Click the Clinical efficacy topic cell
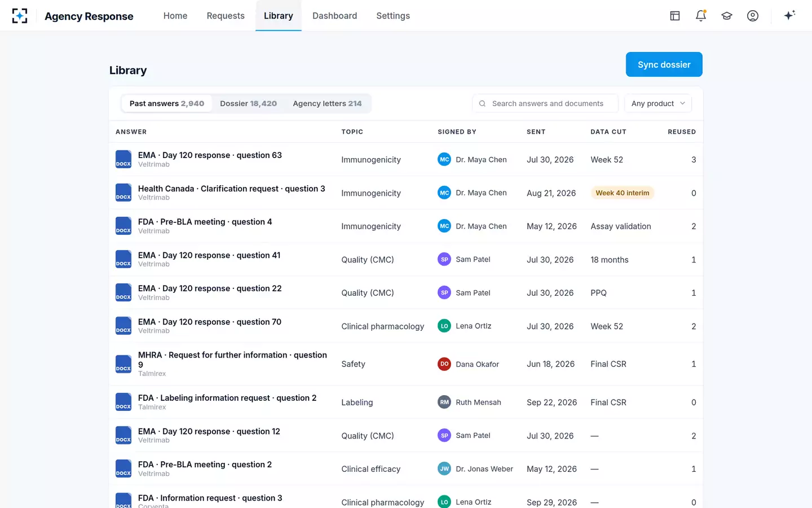812x508 pixels. 371,469
